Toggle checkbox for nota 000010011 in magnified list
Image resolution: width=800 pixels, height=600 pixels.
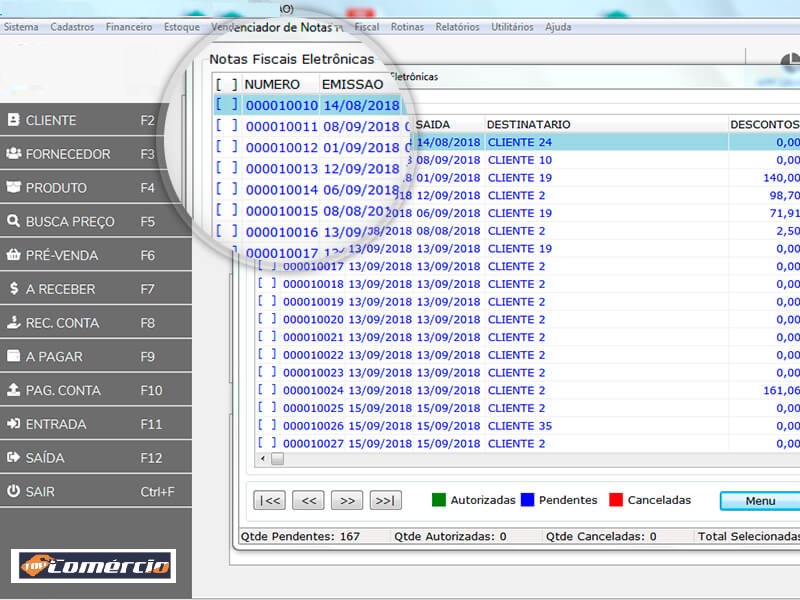point(227,126)
